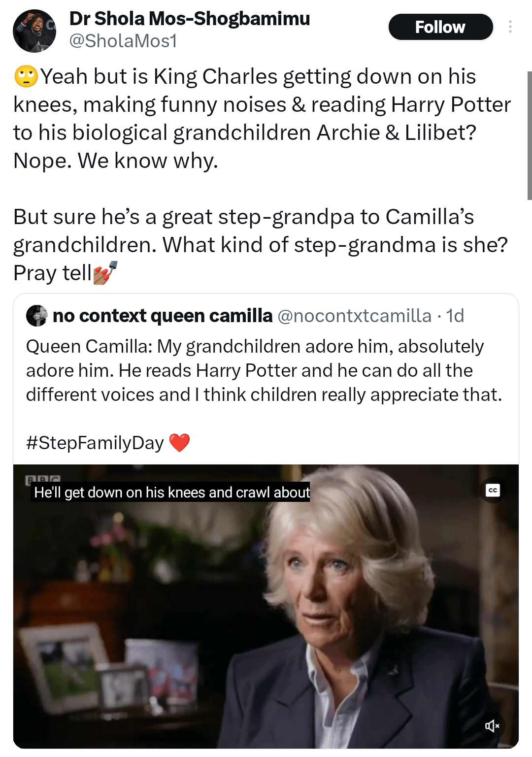
Task: Click the main tweet text about King Charles
Action: [261, 118]
